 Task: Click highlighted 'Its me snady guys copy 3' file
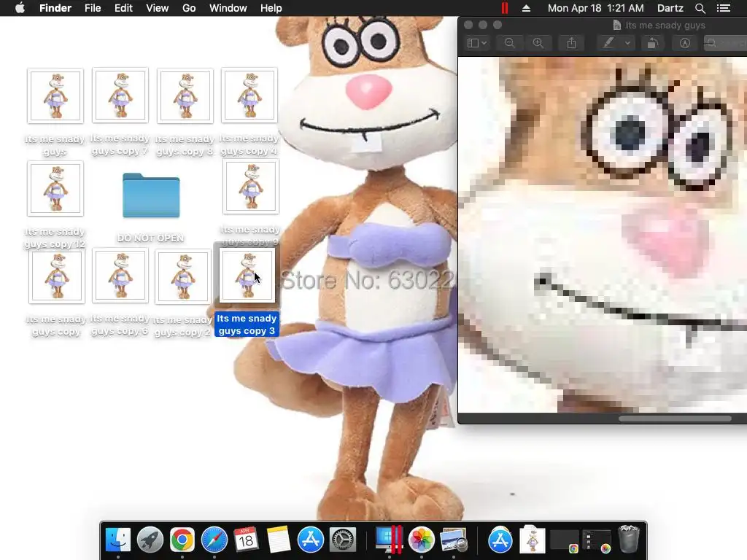tap(247, 275)
